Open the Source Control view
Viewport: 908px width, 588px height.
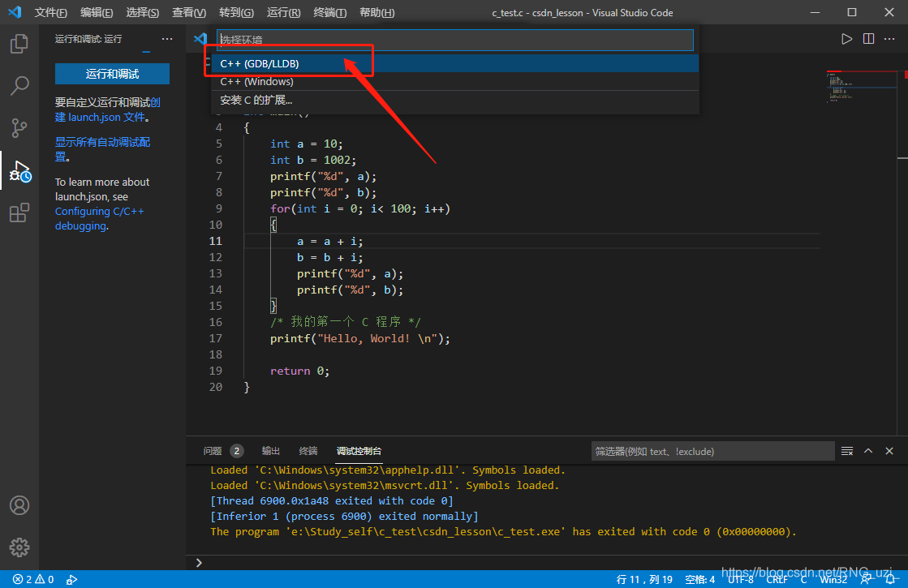19,128
